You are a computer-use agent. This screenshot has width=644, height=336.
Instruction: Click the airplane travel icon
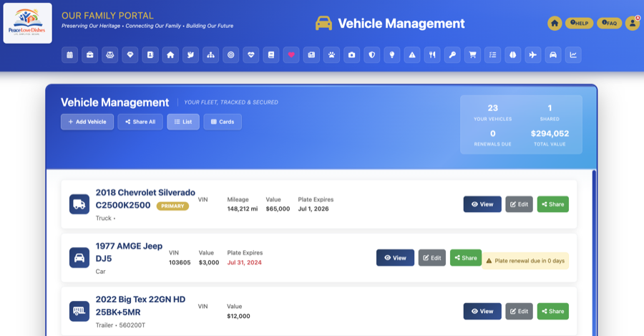pyautogui.click(x=532, y=54)
